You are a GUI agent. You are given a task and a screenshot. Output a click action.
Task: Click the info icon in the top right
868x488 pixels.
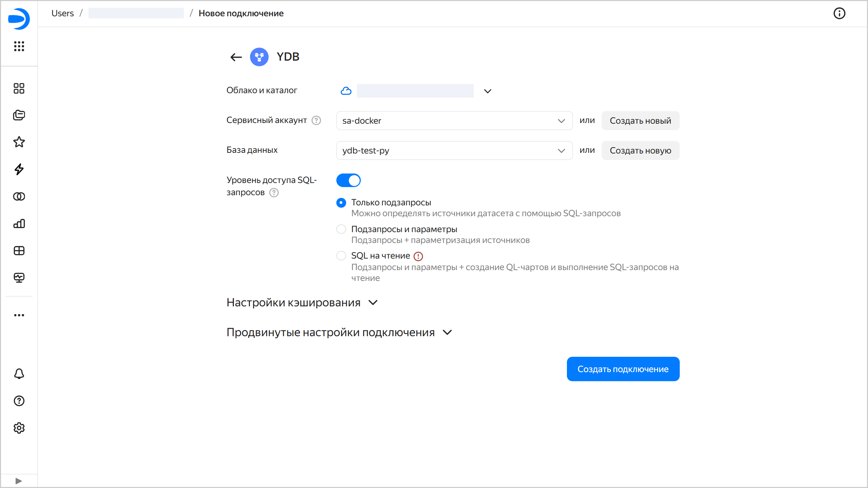pos(839,13)
